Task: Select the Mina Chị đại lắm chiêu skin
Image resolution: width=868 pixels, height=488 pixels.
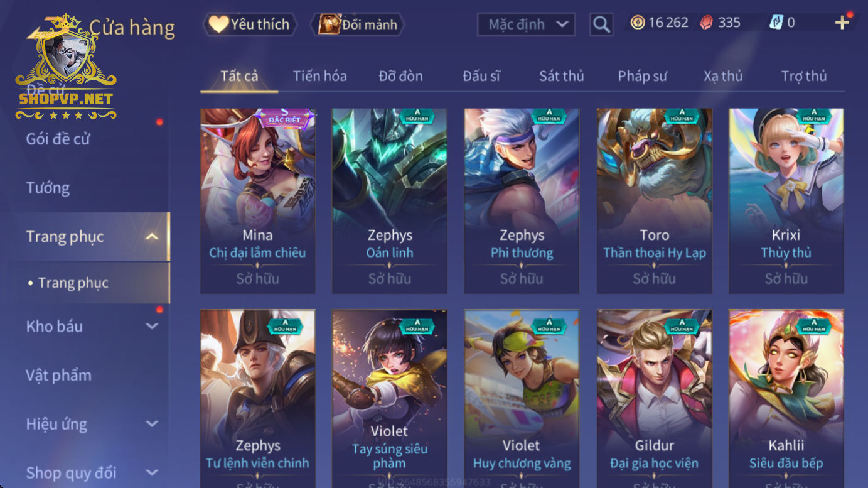Action: [258, 201]
